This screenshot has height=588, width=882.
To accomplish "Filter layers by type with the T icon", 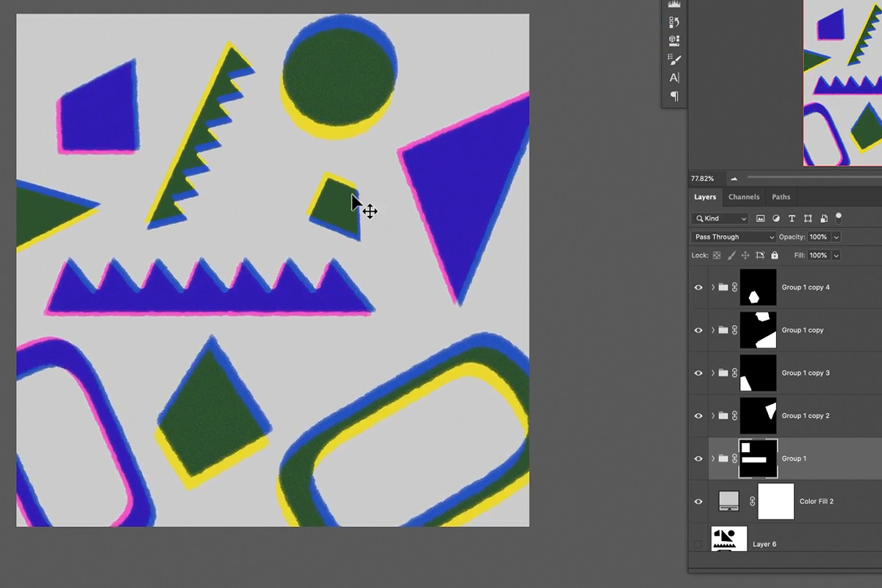I will click(x=792, y=218).
